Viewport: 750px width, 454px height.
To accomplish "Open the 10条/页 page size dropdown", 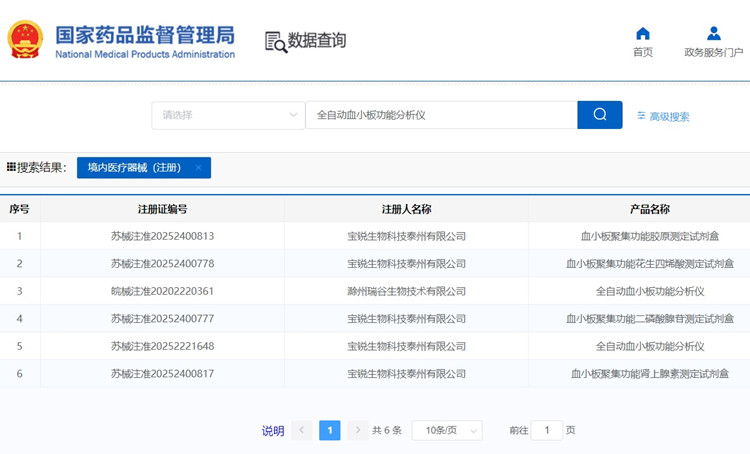I will [446, 430].
